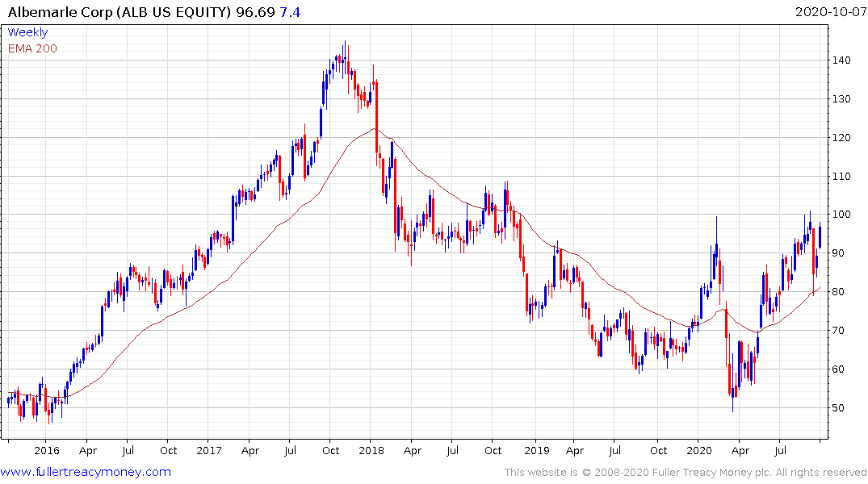Image resolution: width=868 pixels, height=484 pixels.
Task: Click the 2018 year label on time axis
Action: pos(371,450)
